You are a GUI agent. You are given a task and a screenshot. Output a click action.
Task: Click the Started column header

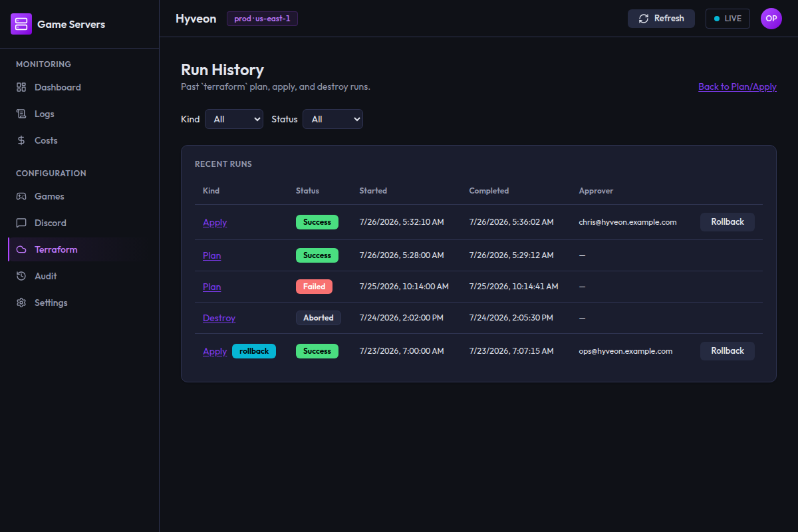pyautogui.click(x=373, y=191)
